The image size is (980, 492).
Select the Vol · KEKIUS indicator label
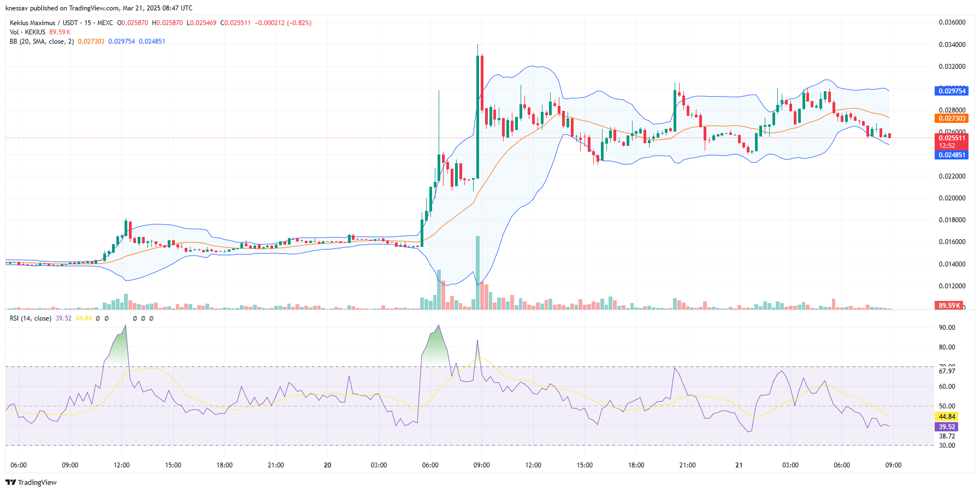coord(27,32)
